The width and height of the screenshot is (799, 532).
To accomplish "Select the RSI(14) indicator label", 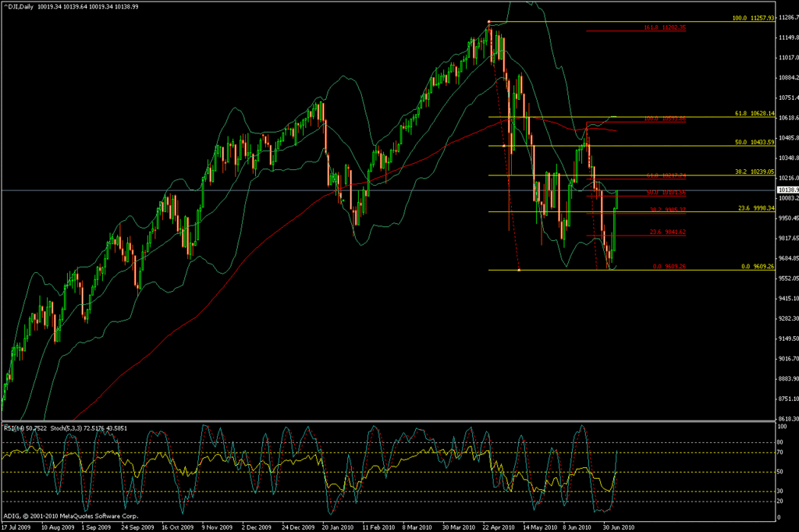I will click(12, 427).
